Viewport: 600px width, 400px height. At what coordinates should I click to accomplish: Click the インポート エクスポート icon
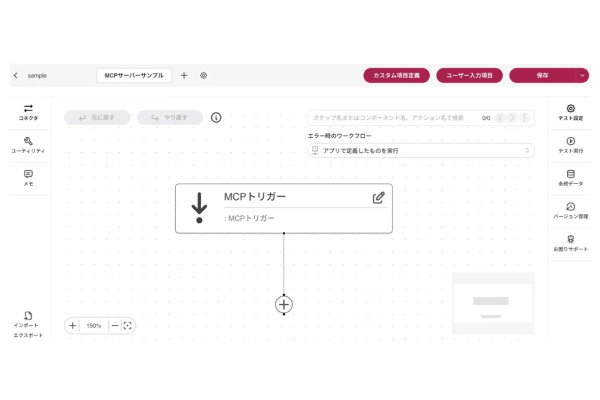28,322
